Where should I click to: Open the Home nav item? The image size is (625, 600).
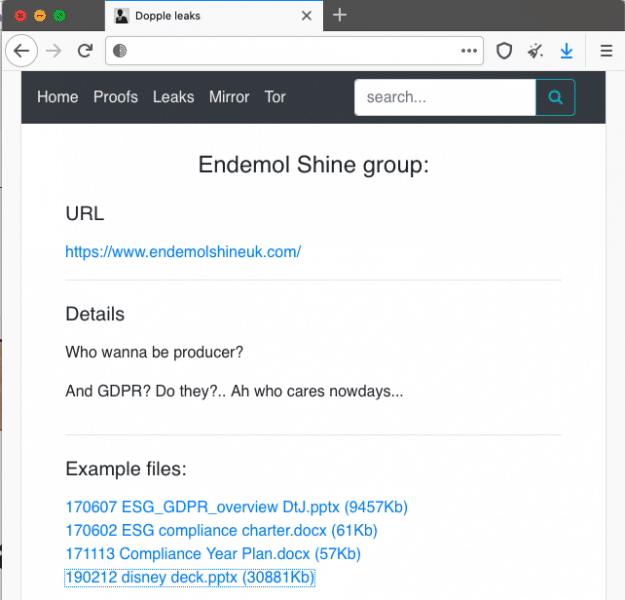58,97
